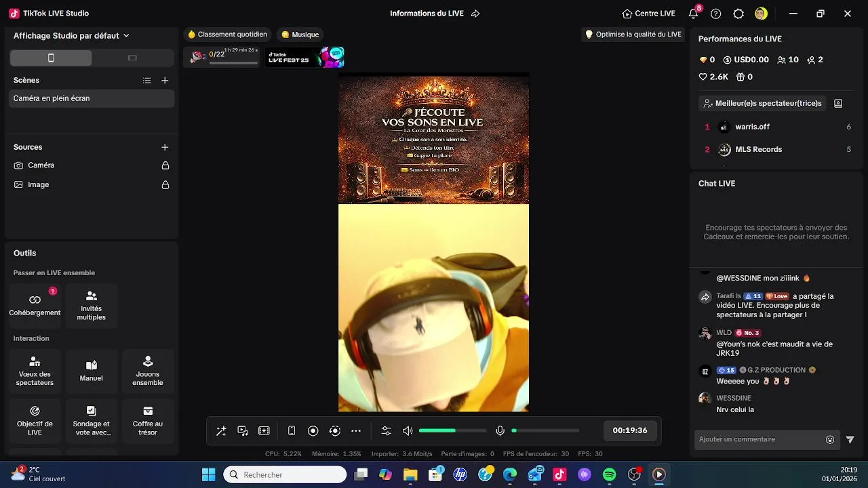This screenshot has width=868, height=488.
Task: Open Invités multiples tool
Action: (92, 305)
